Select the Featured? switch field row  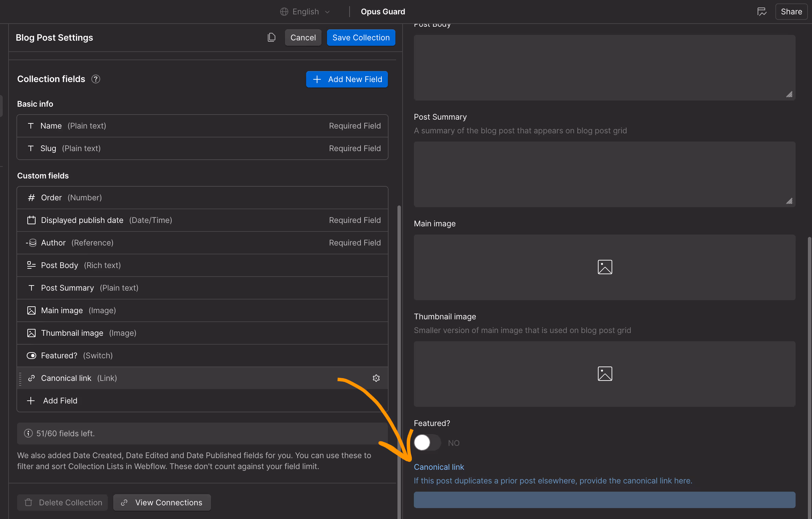tap(202, 356)
